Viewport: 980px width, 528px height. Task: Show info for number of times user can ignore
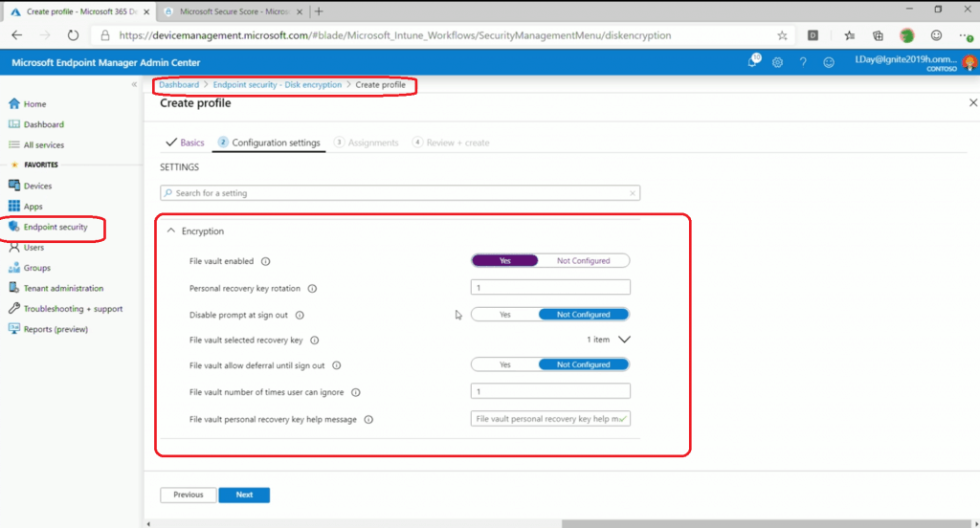tap(356, 392)
